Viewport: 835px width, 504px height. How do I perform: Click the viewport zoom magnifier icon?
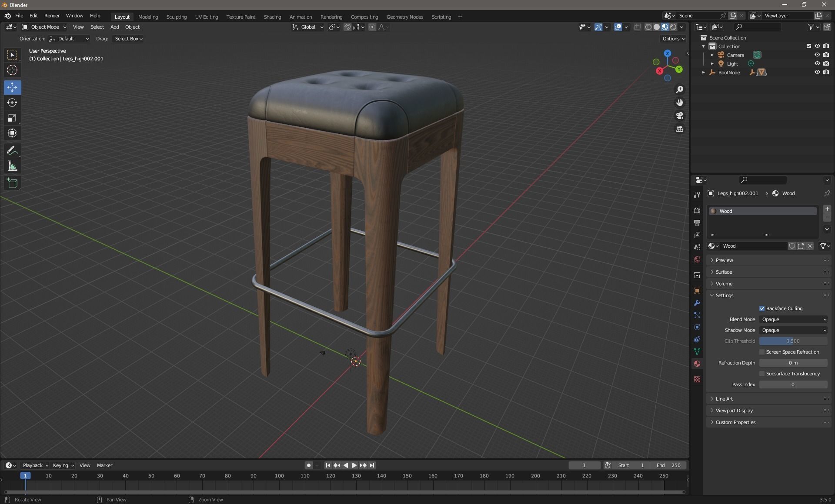pos(679,90)
